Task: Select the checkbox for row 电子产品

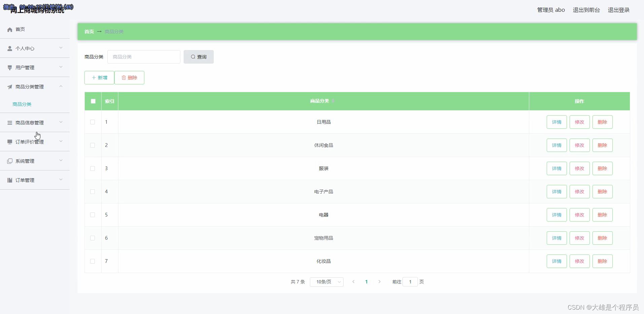Action: [x=93, y=192]
